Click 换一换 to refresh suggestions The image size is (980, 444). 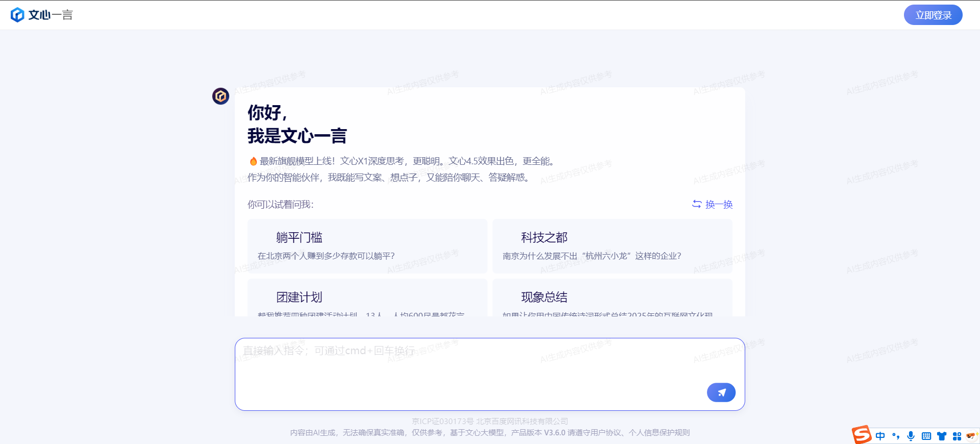coord(713,204)
